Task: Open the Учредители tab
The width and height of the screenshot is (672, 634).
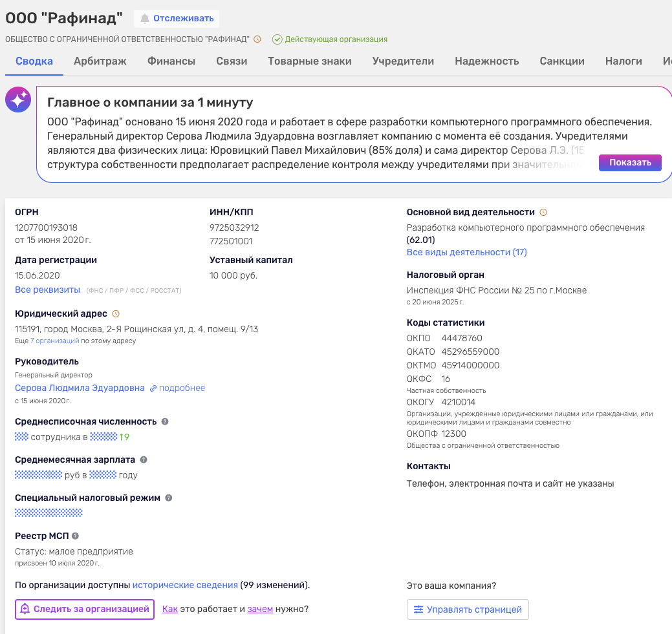Action: (403, 61)
